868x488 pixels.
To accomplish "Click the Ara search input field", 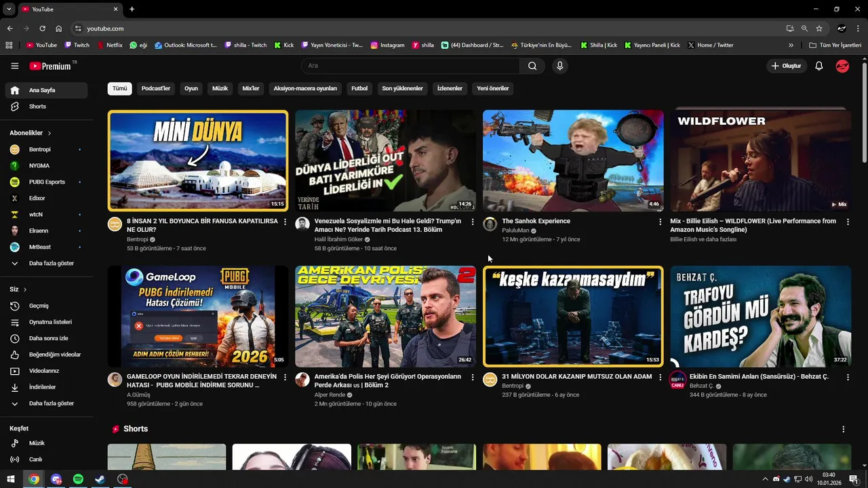I will point(411,66).
